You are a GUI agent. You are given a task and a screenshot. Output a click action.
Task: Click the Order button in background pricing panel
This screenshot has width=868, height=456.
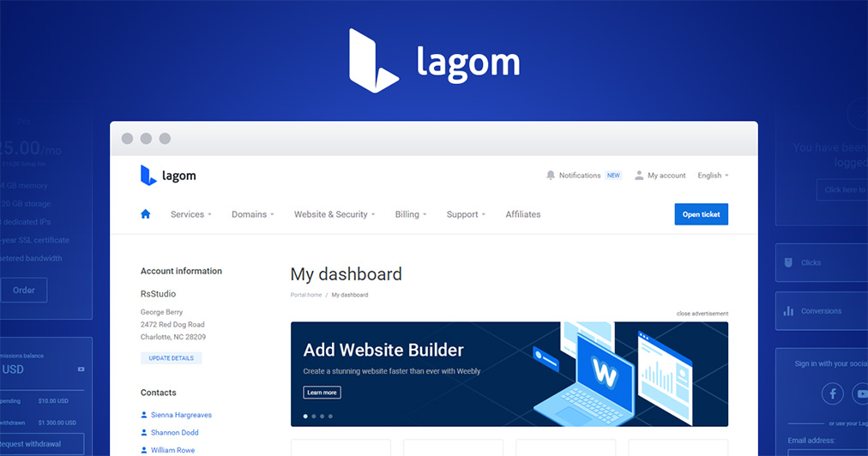point(24,290)
